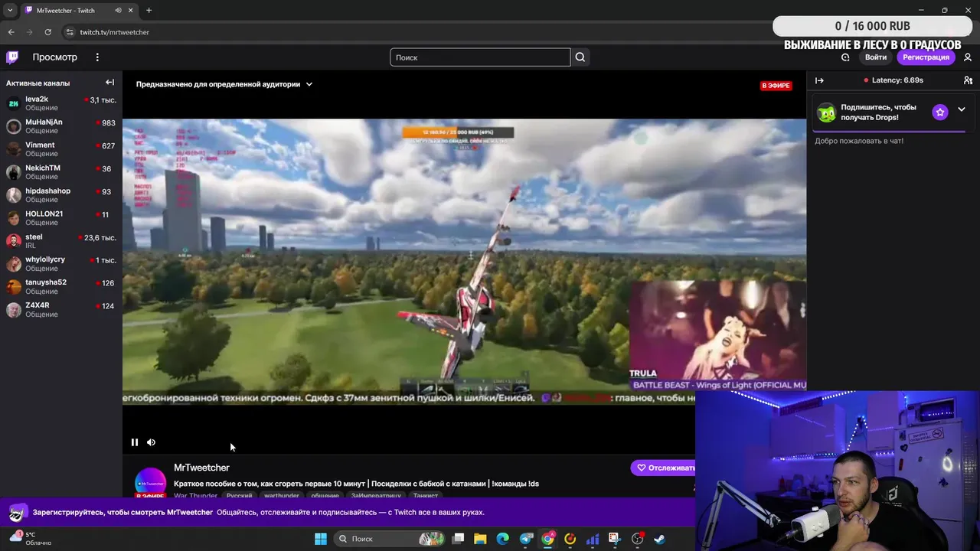Open the tanuysha52 channel in the sidebar
The image size is (980, 551).
tap(61, 286)
